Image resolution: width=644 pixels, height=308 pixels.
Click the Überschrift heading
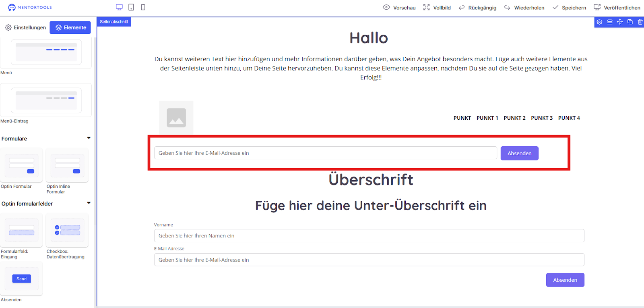pyautogui.click(x=371, y=180)
